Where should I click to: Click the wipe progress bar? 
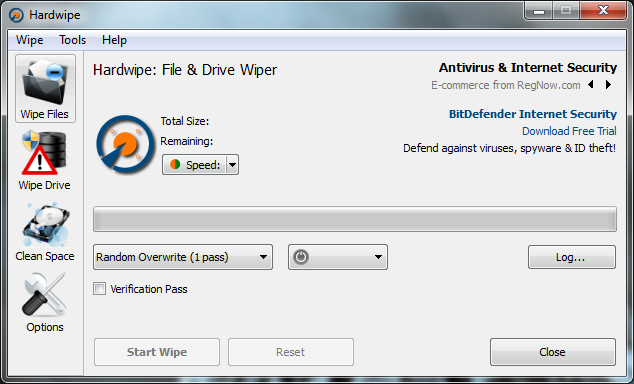[x=355, y=219]
